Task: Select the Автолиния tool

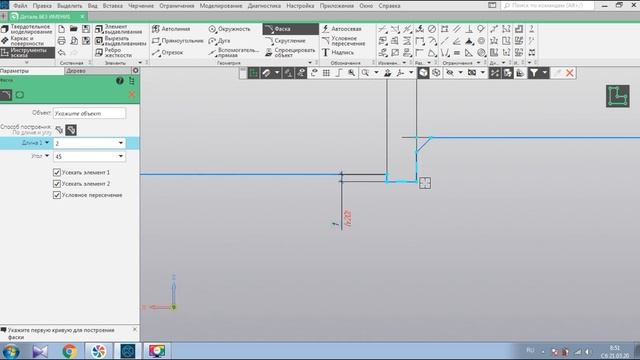Action: click(x=171, y=29)
